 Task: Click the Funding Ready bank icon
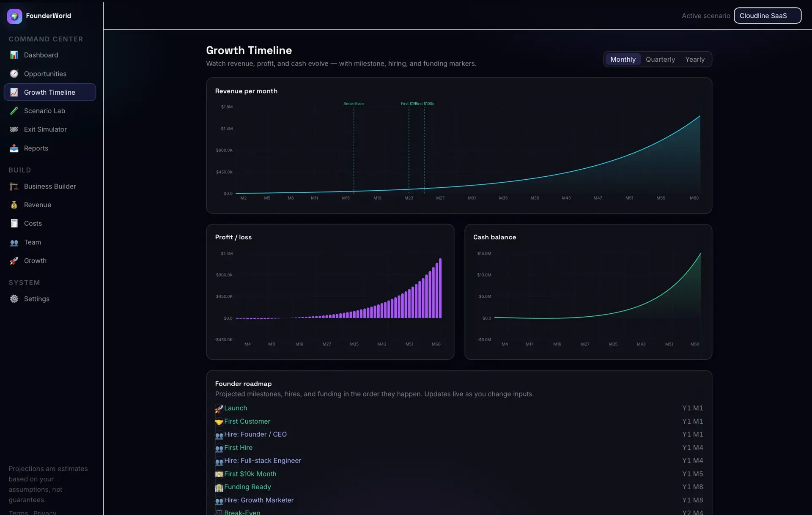[x=219, y=488]
